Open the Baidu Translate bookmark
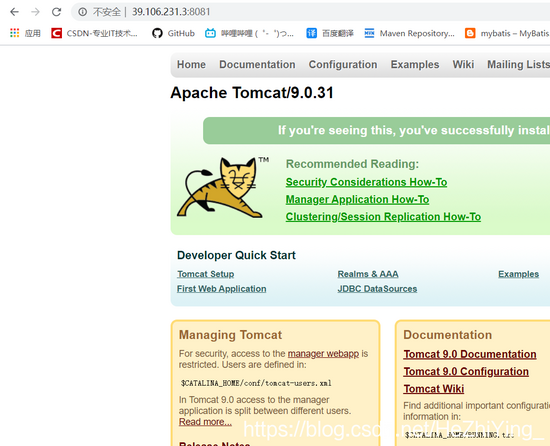 pyautogui.click(x=330, y=33)
